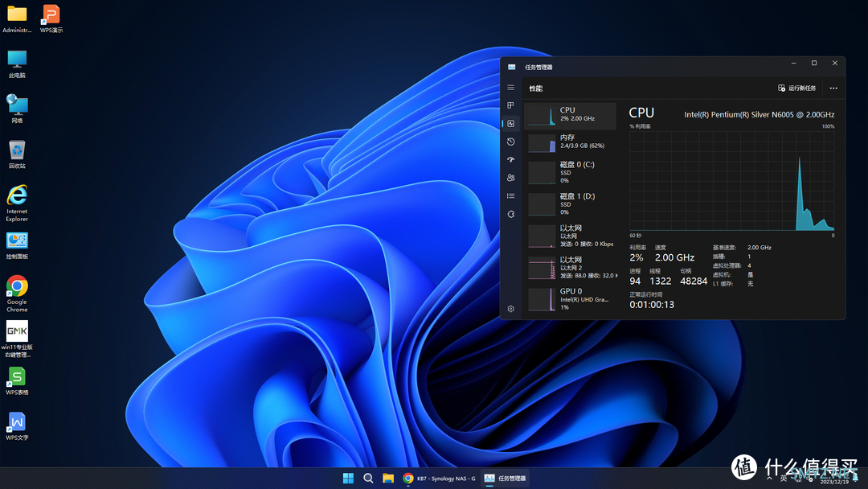
Task: Select WPS表格 desktop shortcut
Action: [17, 381]
